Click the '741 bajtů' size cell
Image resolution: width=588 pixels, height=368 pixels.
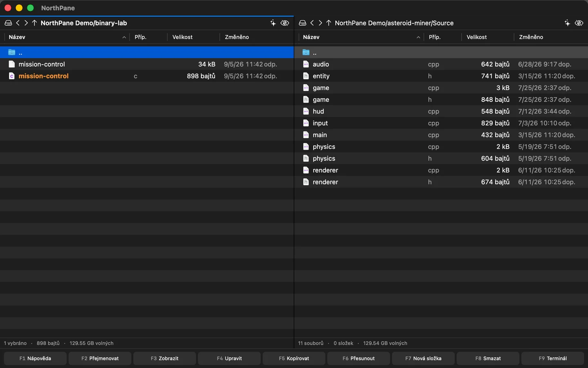(495, 76)
